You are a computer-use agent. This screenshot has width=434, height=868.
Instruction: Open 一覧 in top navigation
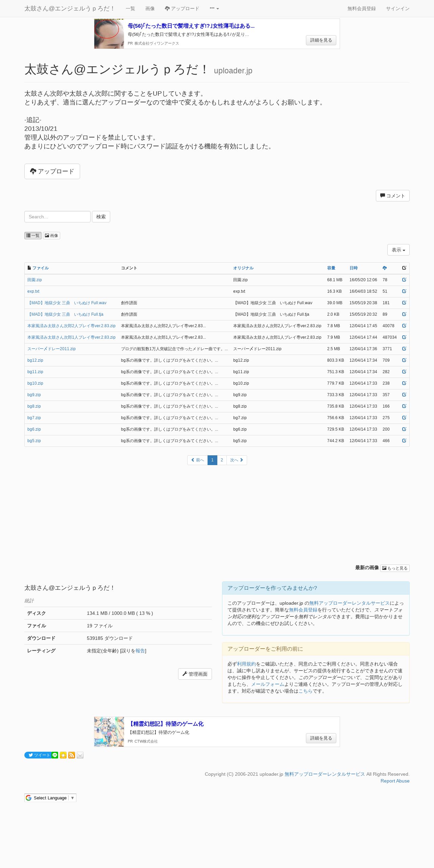click(x=130, y=8)
